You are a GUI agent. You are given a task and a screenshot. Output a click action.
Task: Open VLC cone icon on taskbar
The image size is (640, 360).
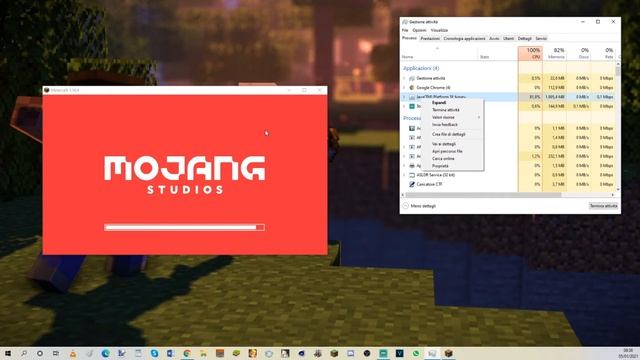73,353
